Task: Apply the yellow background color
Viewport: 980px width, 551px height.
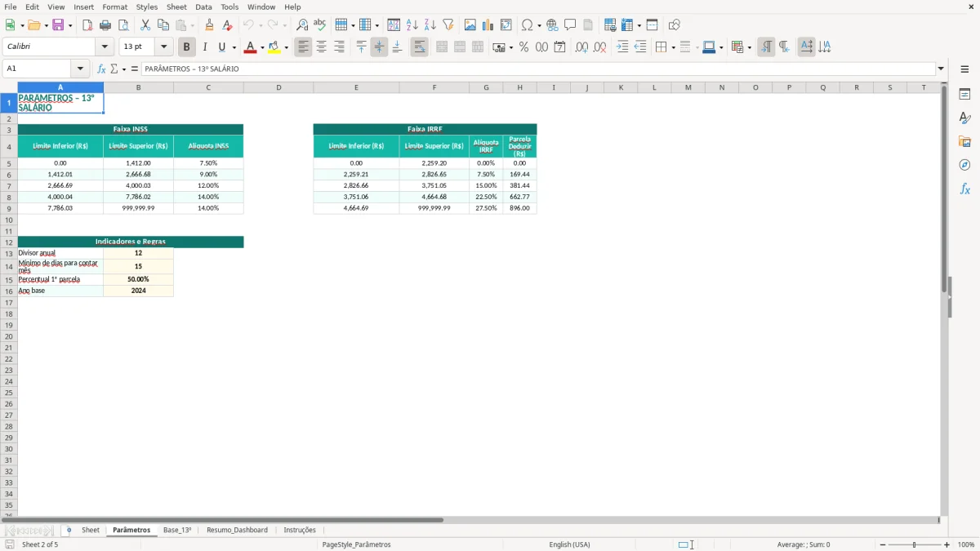Action: coord(274,47)
